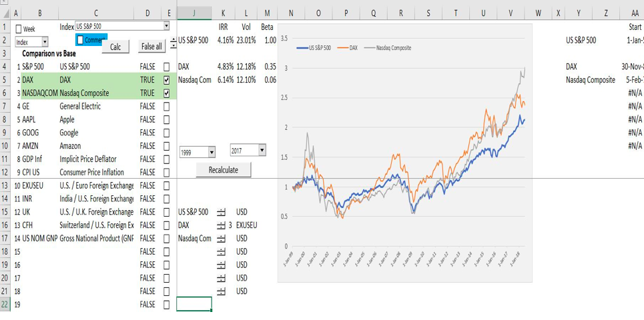Screen dimensions: 644x320
Task: Select the GDP Inf cell
Action: point(40,159)
